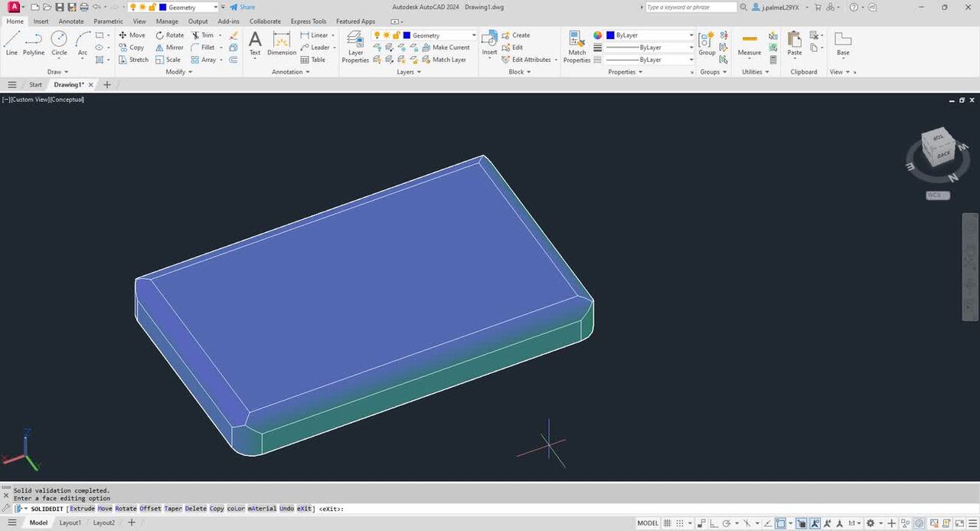Select the Match Properties tool
Image resolution: width=980 pixels, height=531 pixels.
tap(577, 46)
